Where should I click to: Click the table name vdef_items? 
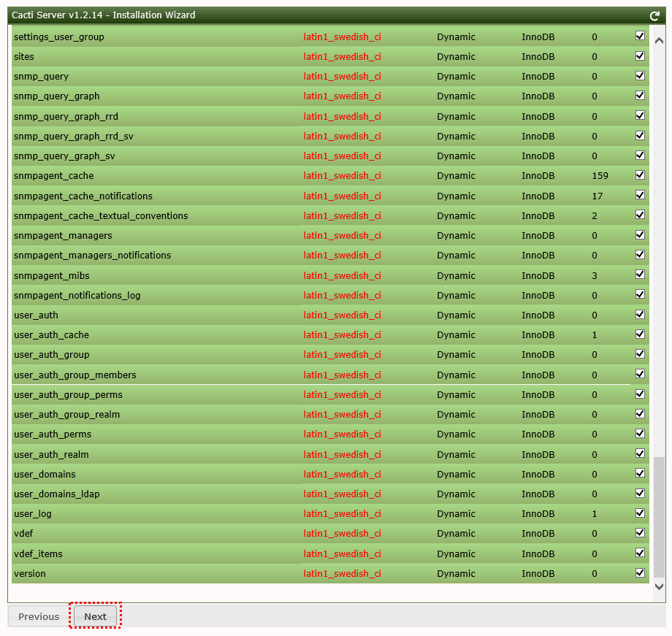pos(38,554)
